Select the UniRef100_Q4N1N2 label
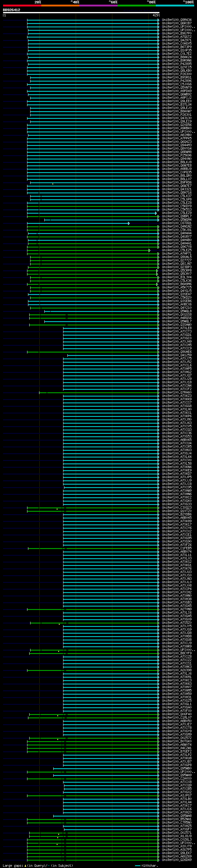The image size is (197, 868). (177, 227)
